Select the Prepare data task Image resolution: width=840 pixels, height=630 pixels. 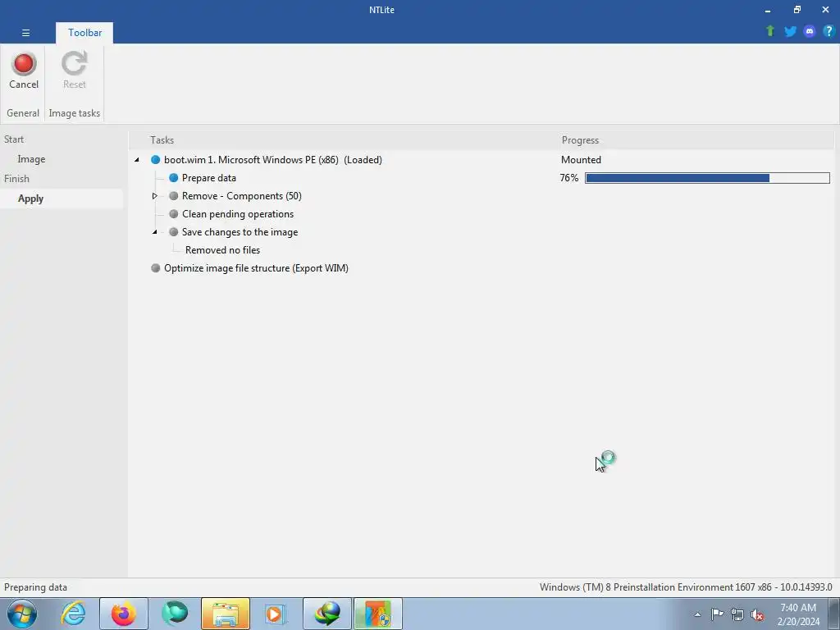coord(209,178)
